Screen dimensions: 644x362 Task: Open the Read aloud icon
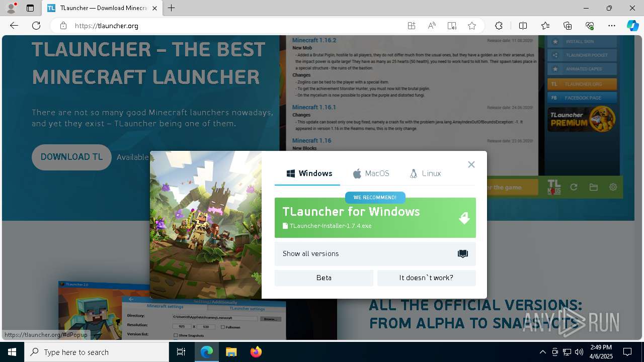(x=432, y=26)
